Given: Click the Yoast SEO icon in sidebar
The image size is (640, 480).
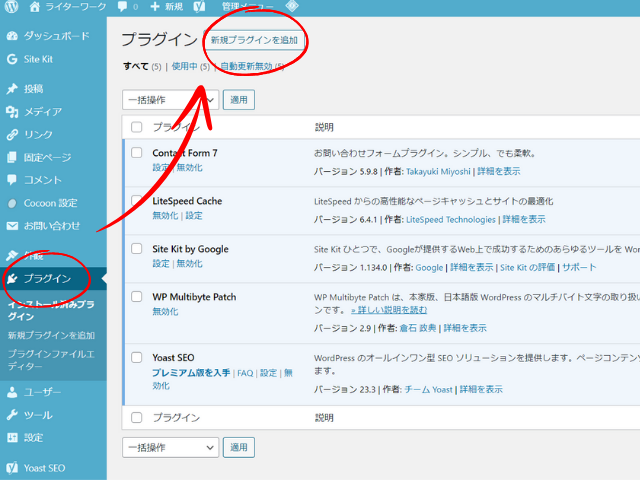Looking at the screenshot, I should (11, 468).
